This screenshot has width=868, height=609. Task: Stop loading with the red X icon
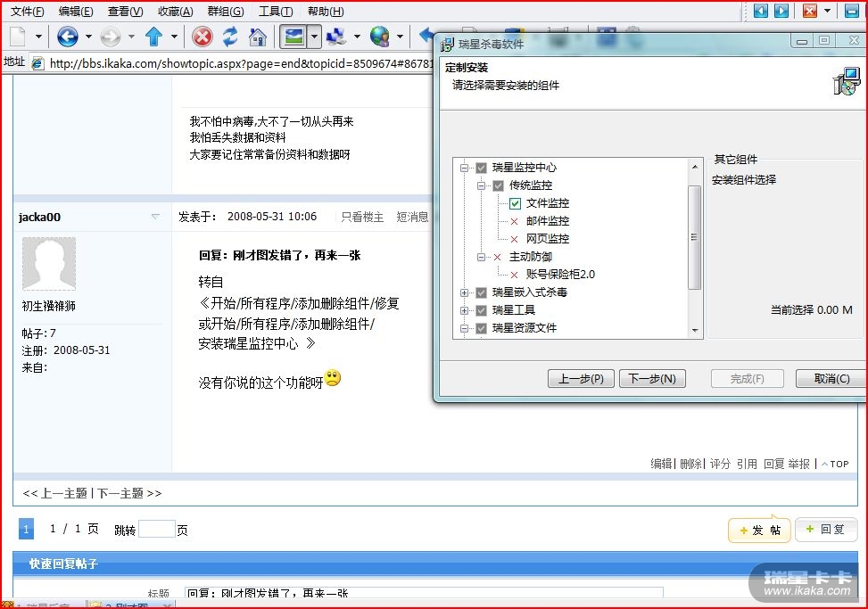point(202,37)
